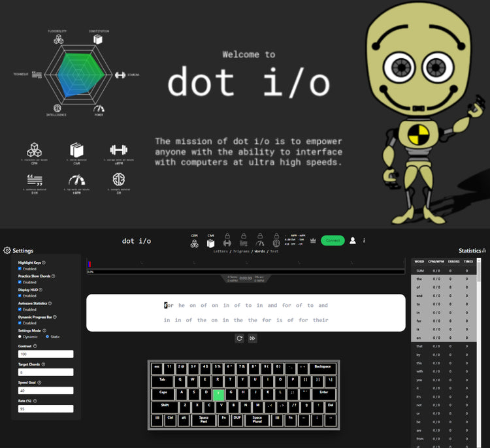
Task: Disable the Highlight Keys checkbox
Action: [20, 268]
